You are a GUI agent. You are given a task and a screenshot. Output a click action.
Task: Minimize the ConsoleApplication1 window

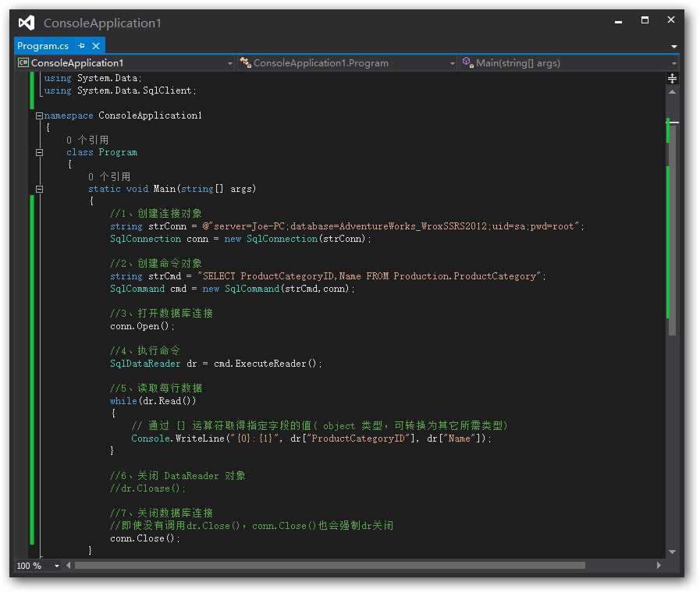click(618, 21)
